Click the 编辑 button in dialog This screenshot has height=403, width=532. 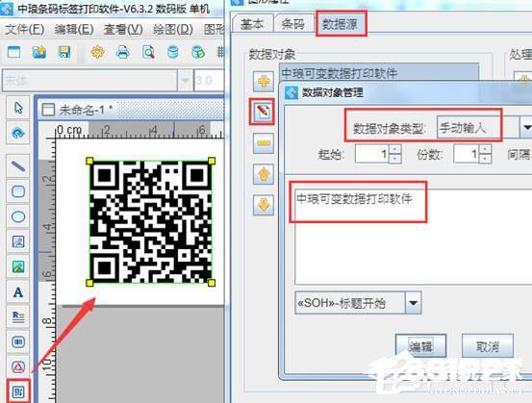pos(420,346)
